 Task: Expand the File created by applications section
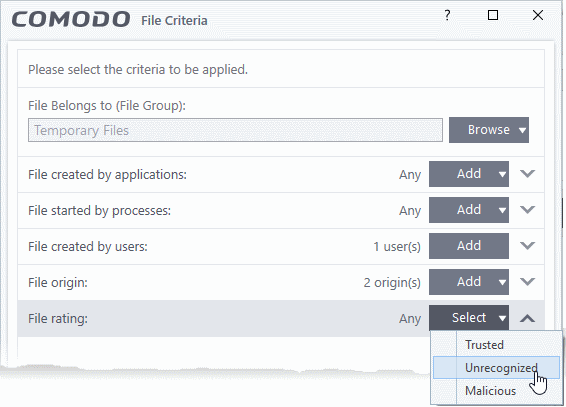point(527,174)
